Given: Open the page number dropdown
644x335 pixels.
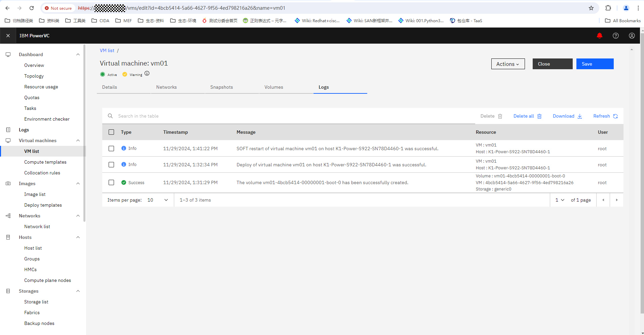Looking at the screenshot, I should [560, 200].
